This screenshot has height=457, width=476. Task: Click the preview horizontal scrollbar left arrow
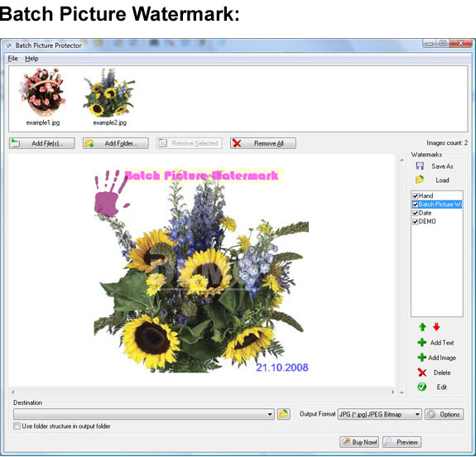[12, 392]
